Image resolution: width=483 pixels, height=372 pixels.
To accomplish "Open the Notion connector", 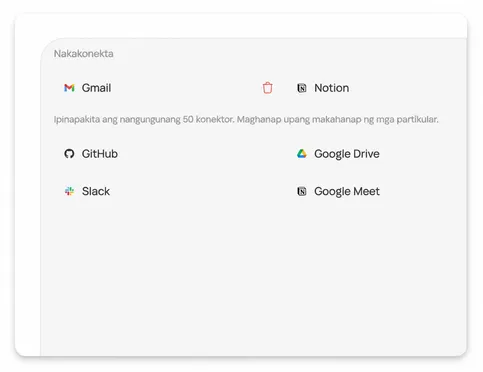I will [323, 88].
